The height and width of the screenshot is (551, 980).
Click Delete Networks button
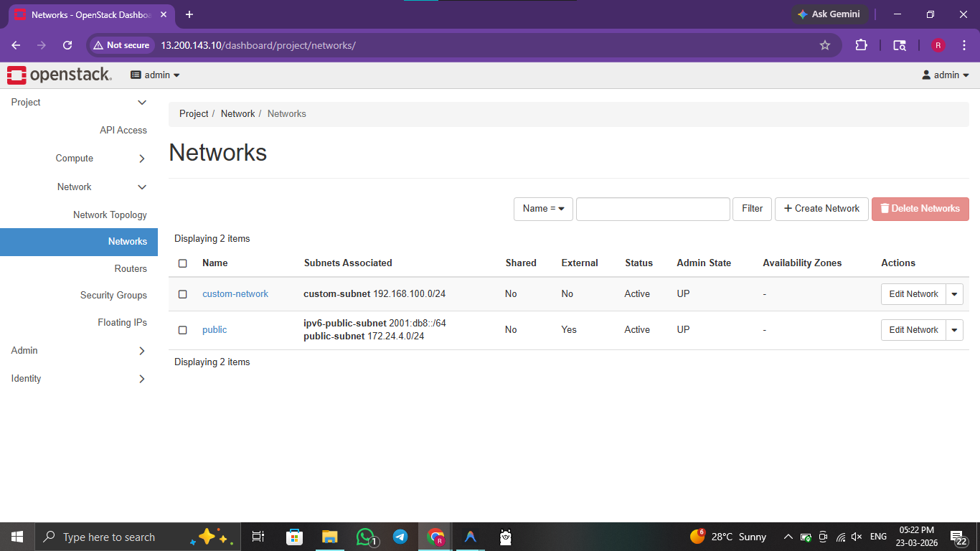(x=920, y=209)
